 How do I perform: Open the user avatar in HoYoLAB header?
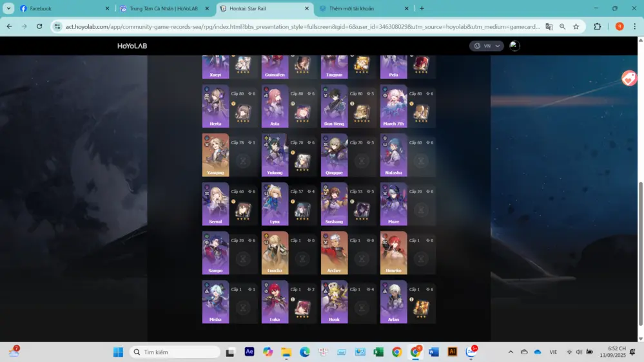[514, 46]
